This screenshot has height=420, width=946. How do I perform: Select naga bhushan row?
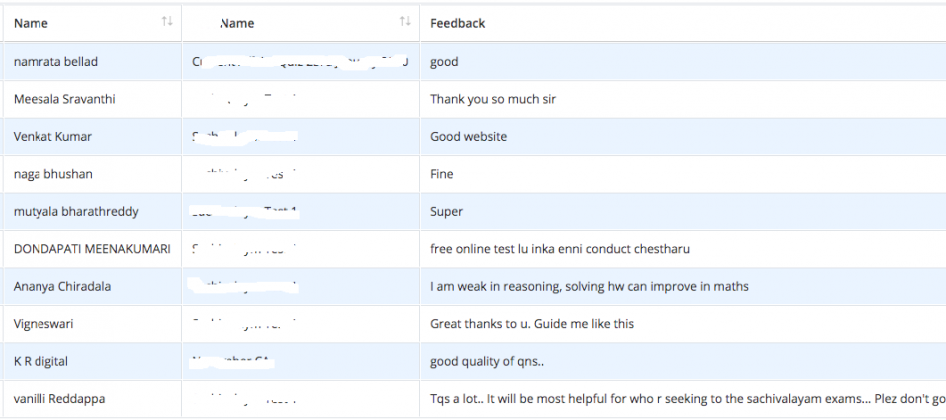473,174
